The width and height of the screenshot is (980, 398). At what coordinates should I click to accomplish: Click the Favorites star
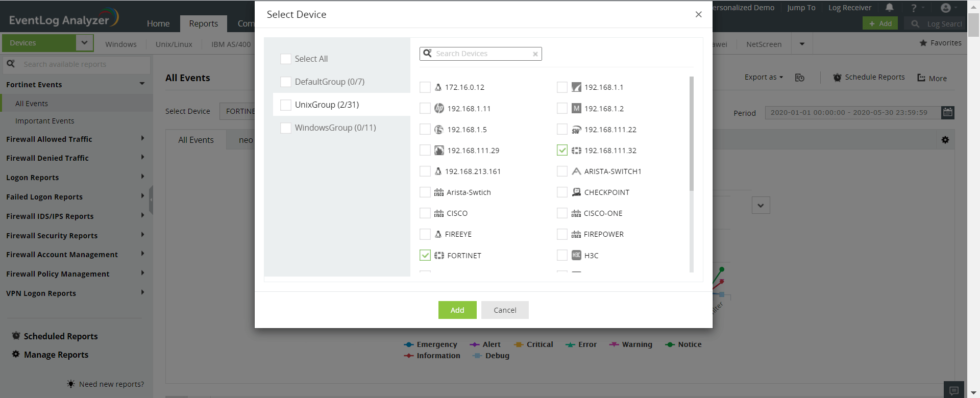coord(923,43)
